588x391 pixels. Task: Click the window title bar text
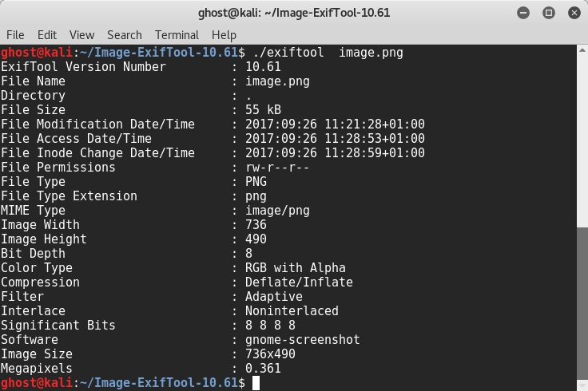click(x=293, y=13)
